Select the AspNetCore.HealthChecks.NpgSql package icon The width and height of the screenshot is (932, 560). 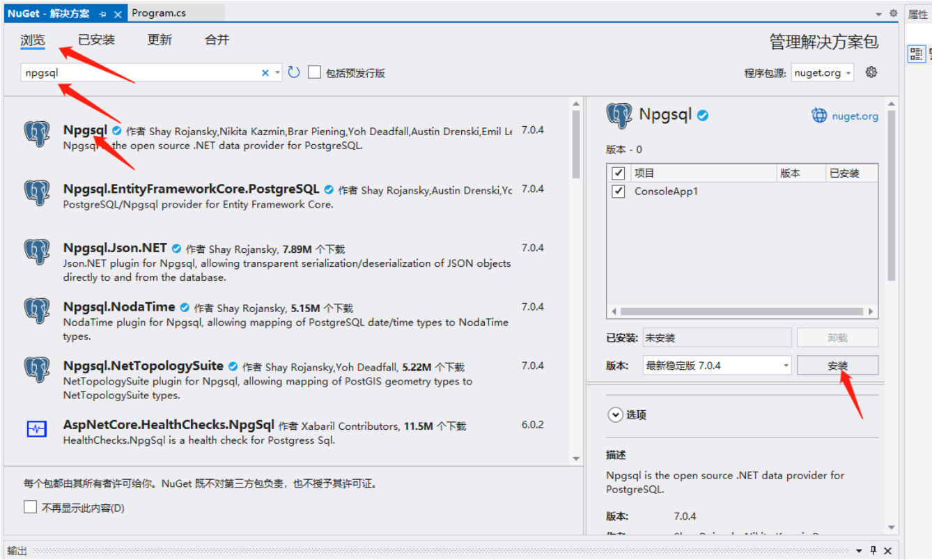click(37, 429)
